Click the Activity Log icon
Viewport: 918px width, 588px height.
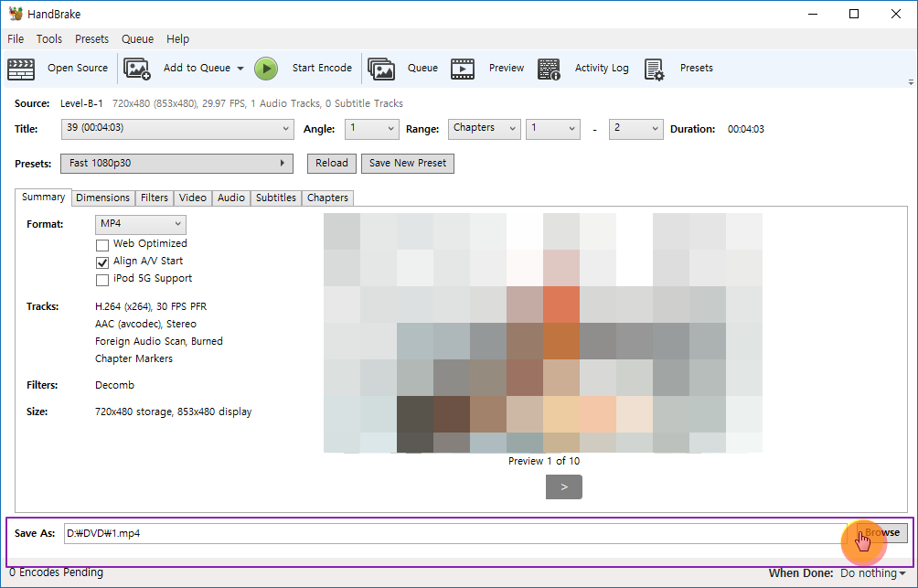[x=549, y=69]
